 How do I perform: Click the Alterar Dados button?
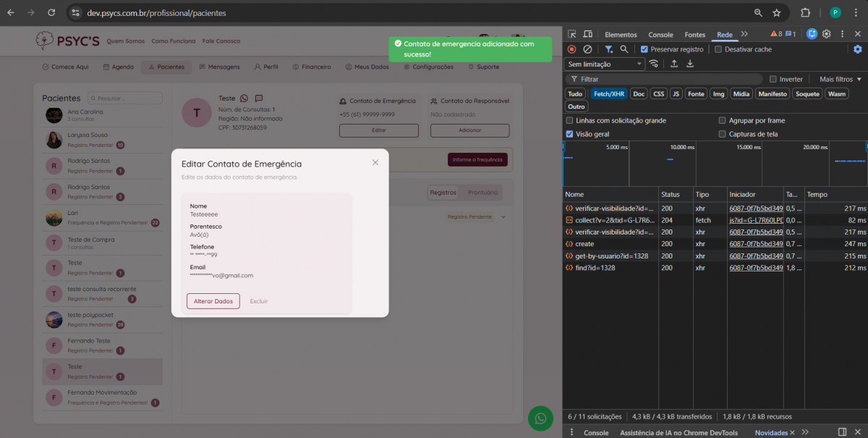[213, 301]
